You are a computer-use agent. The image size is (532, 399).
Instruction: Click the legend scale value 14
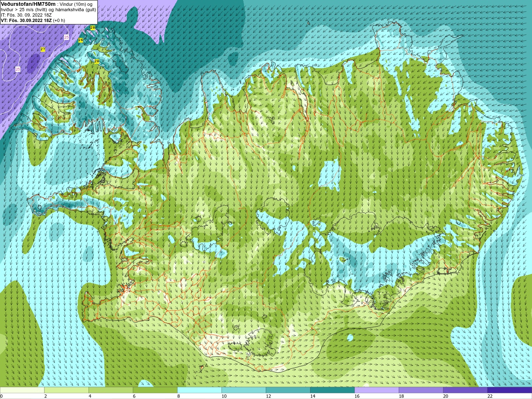(313, 396)
